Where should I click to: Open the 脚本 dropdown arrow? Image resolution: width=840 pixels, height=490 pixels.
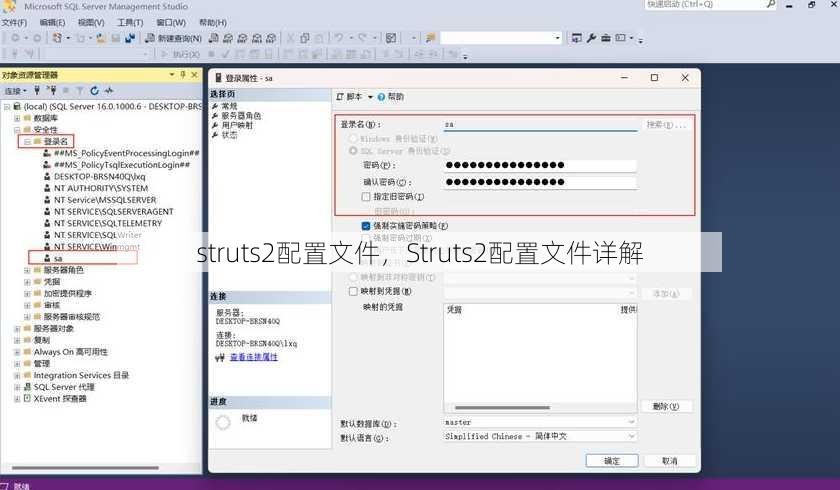tap(370, 97)
